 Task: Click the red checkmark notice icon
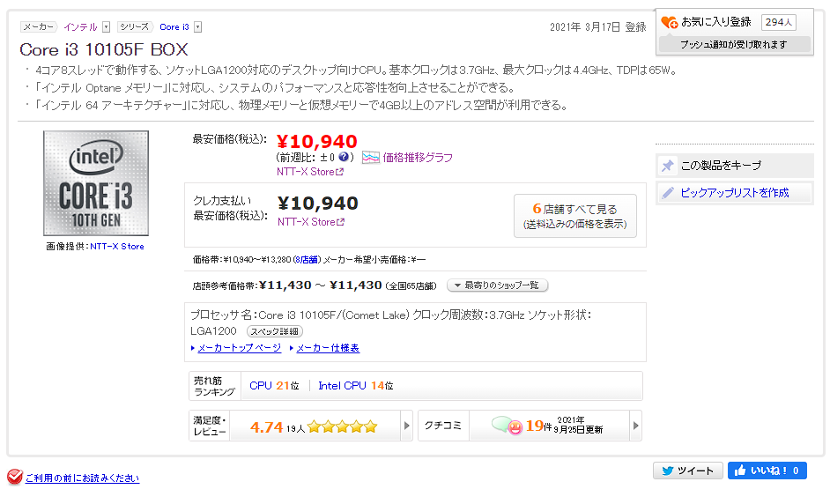[14, 478]
